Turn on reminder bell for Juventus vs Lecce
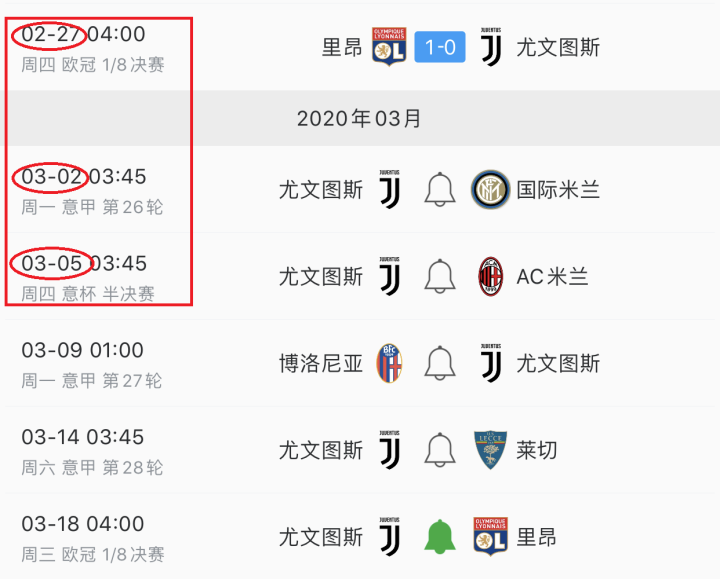 click(x=440, y=451)
